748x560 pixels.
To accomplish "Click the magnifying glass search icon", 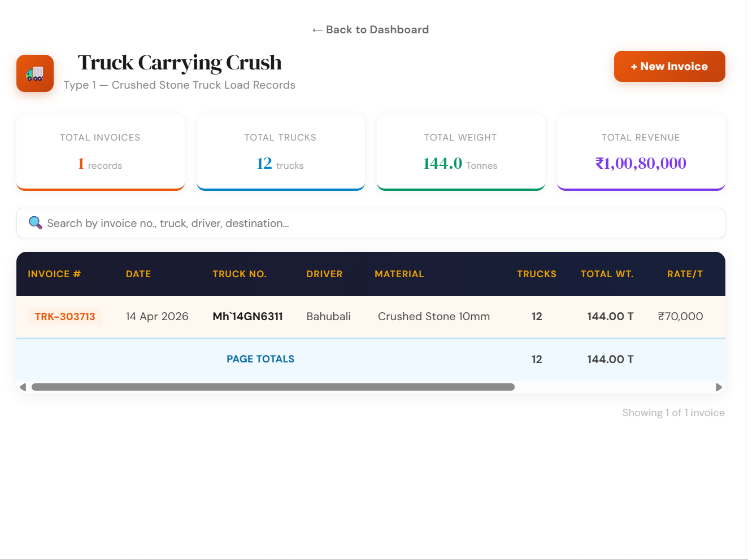I will (x=35, y=223).
